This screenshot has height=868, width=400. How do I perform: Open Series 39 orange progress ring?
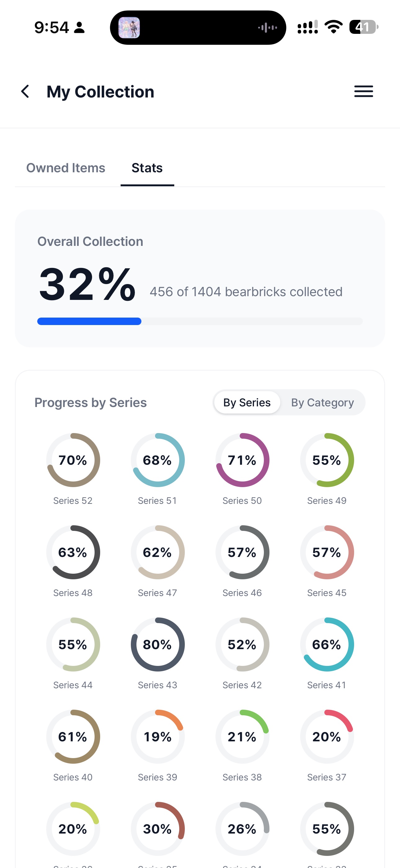pos(158,737)
